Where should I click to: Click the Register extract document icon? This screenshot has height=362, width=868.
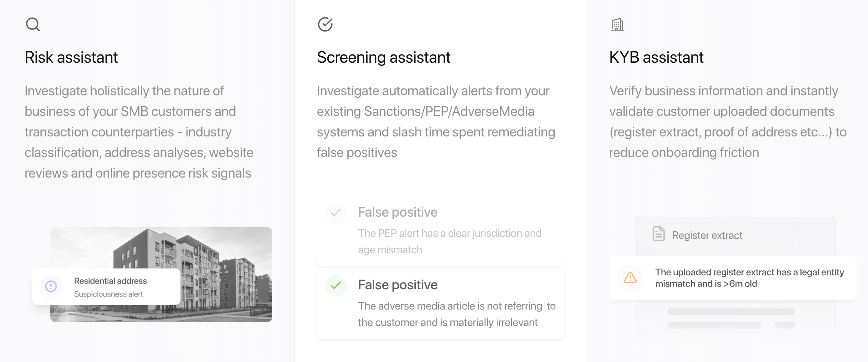(x=658, y=234)
